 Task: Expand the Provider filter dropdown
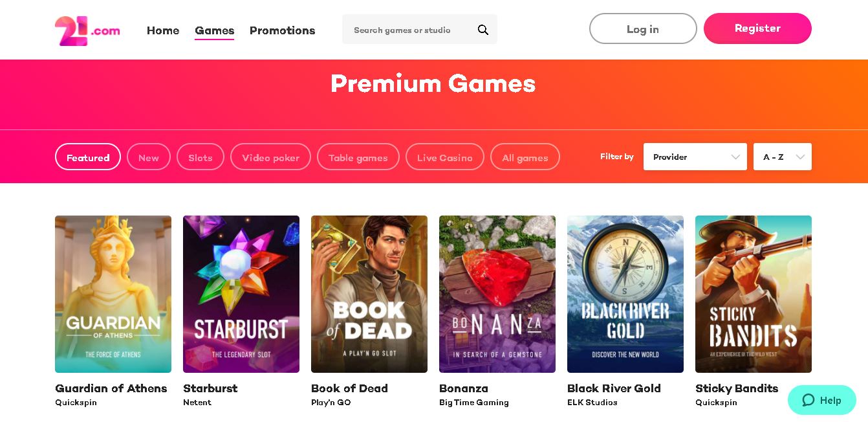(695, 157)
